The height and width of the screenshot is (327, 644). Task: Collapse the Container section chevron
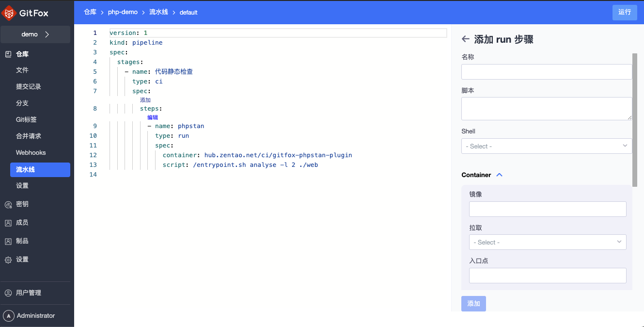(500, 175)
